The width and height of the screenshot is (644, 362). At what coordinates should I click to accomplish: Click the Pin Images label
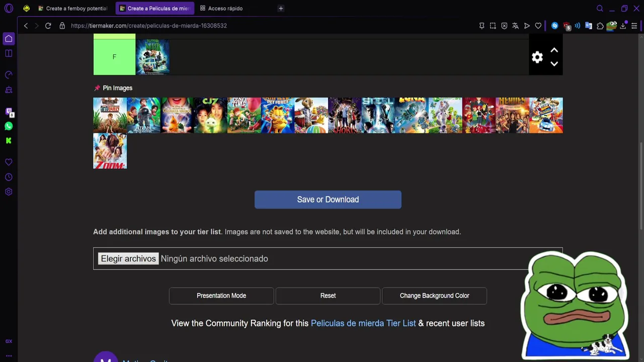point(117,88)
